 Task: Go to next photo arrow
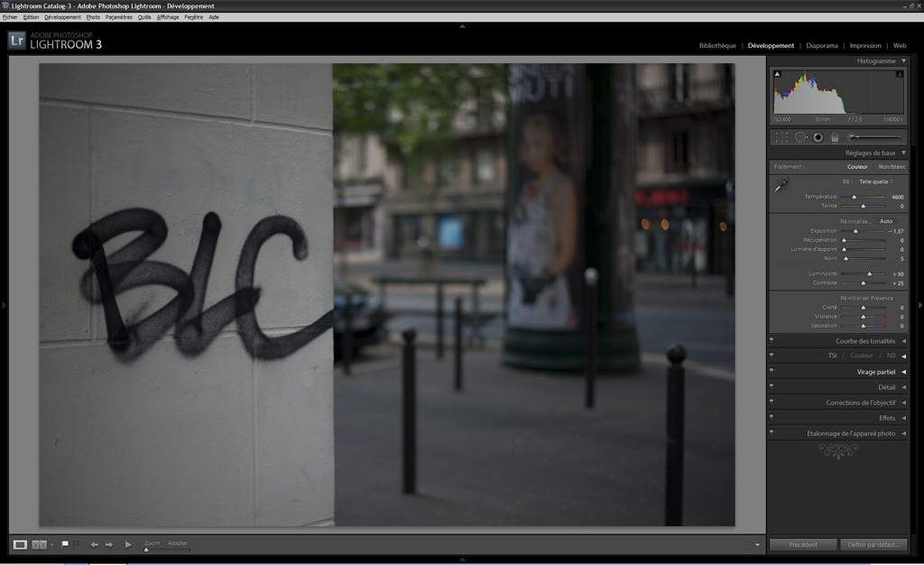tap(109, 545)
